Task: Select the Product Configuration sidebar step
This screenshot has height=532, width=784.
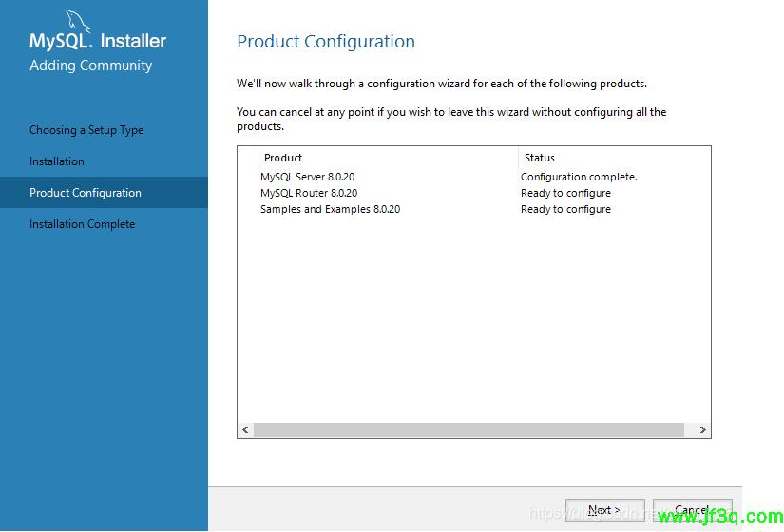Action: (86, 193)
